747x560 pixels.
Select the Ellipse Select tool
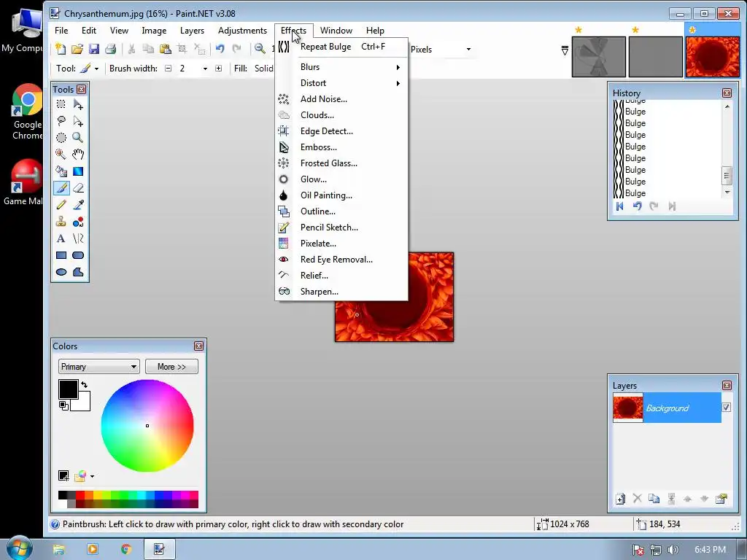pos(61,138)
